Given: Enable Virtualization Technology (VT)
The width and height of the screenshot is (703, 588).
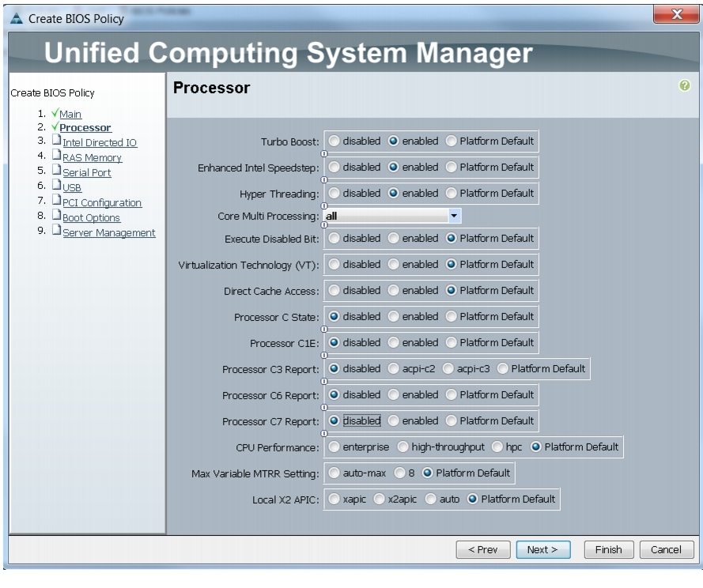Looking at the screenshot, I should [x=393, y=265].
